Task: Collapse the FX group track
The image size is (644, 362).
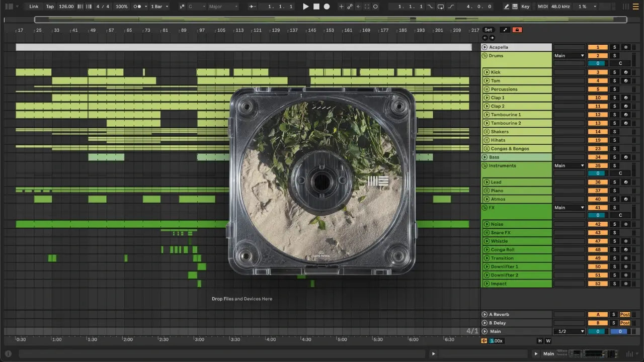Action: point(485,208)
